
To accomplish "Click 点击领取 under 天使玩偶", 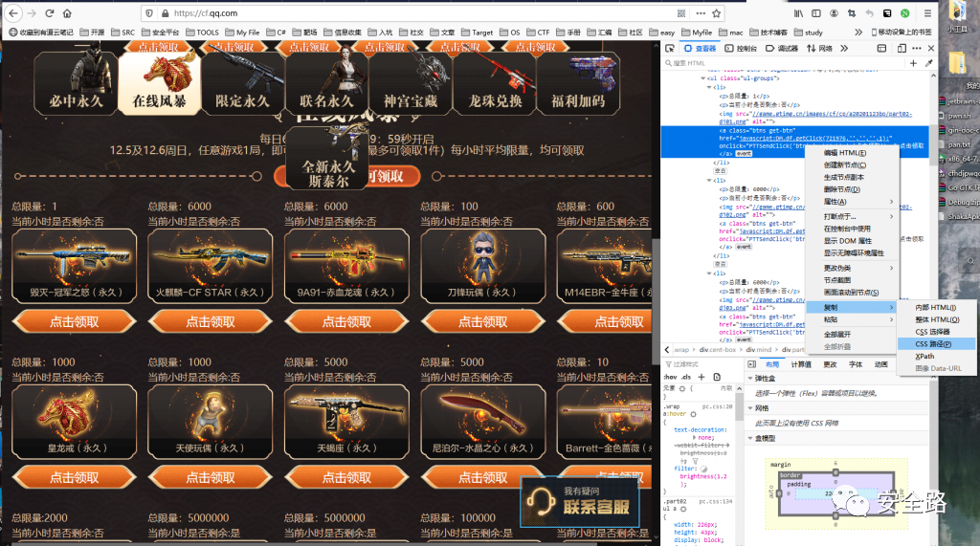I will pyautogui.click(x=210, y=477).
